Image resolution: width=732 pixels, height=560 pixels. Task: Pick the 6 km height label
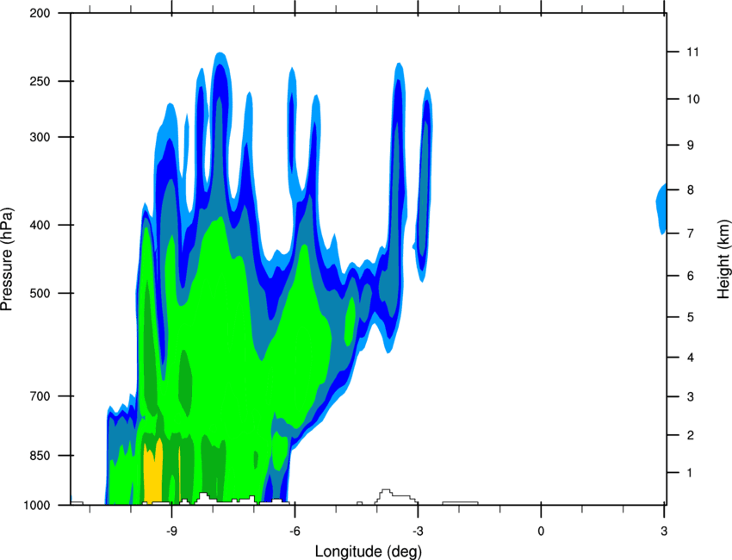pyautogui.click(x=690, y=276)
